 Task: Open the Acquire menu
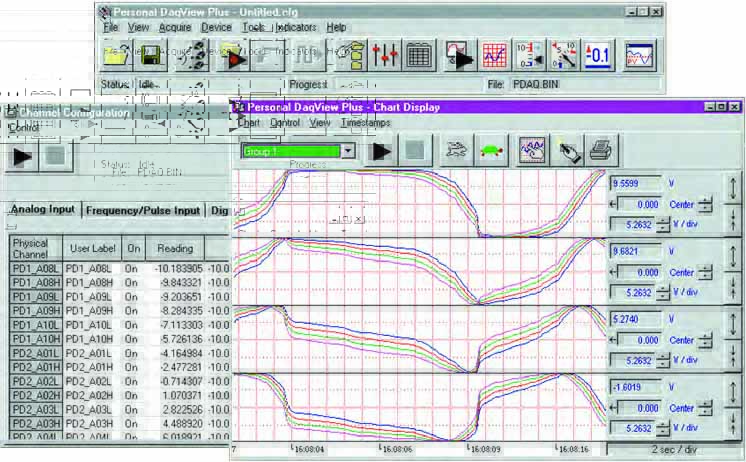[175, 28]
